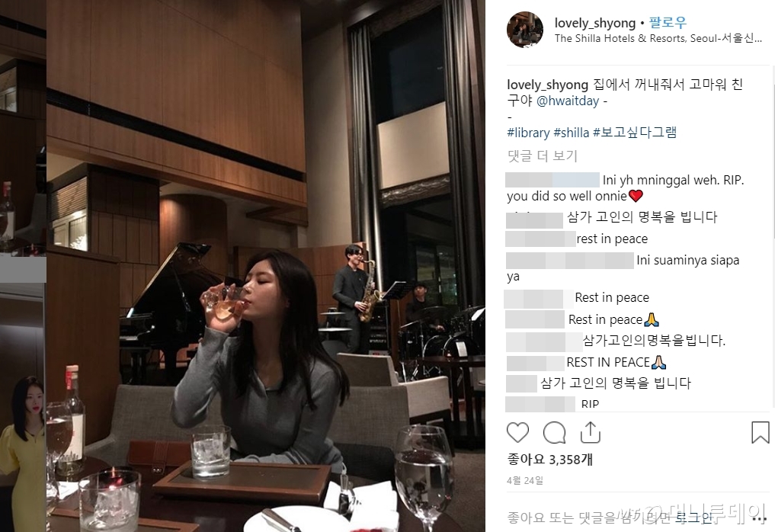The width and height of the screenshot is (775, 532).
Task: Open mentioned user @hwaitday
Action: click(568, 101)
